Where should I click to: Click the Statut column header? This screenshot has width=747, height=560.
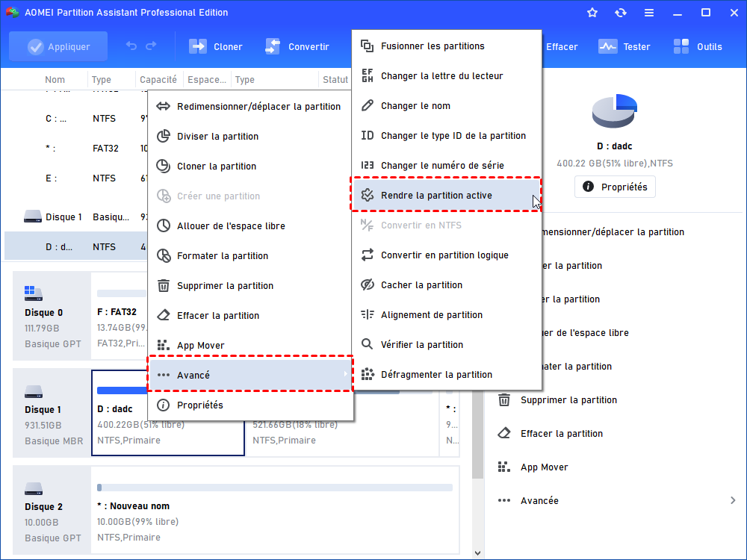335,80
